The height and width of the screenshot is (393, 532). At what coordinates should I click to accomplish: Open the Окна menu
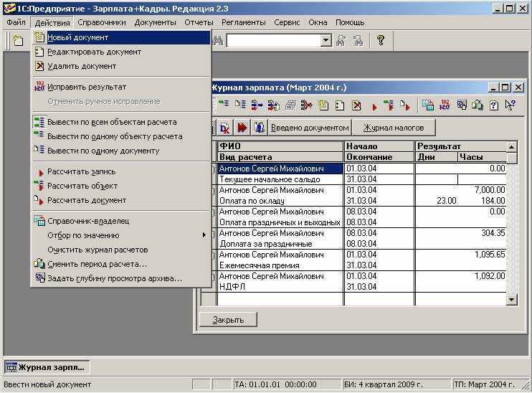(x=318, y=22)
